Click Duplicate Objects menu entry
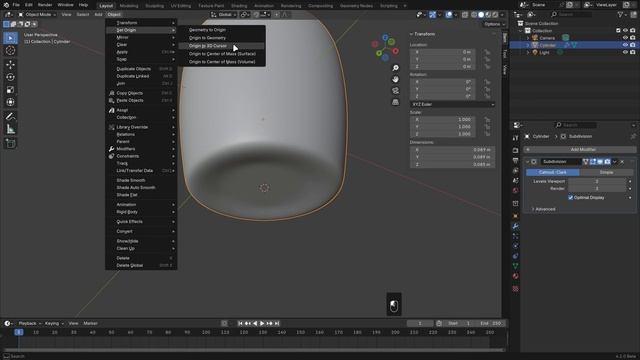The width and height of the screenshot is (640, 360). (141, 69)
